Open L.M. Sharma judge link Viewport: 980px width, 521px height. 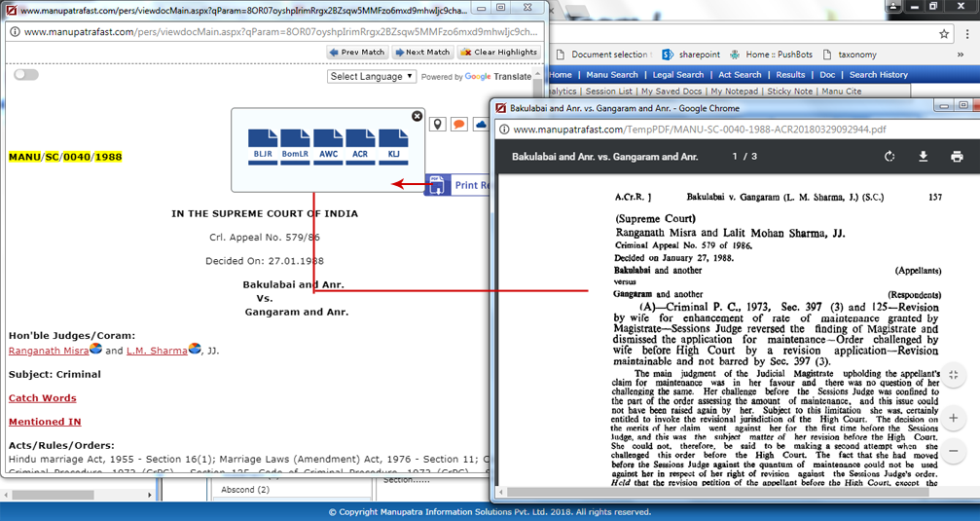pyautogui.click(x=157, y=351)
